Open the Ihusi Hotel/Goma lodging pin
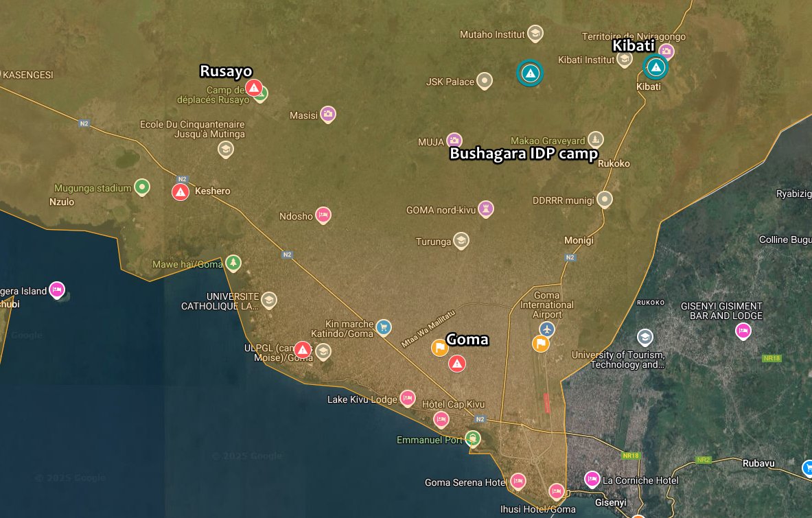The height and width of the screenshot is (518, 812). click(556, 491)
